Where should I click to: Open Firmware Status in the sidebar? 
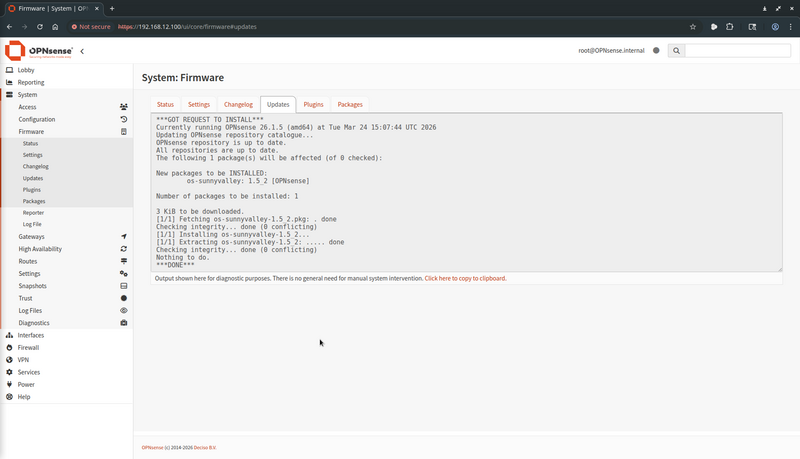[x=30, y=143]
